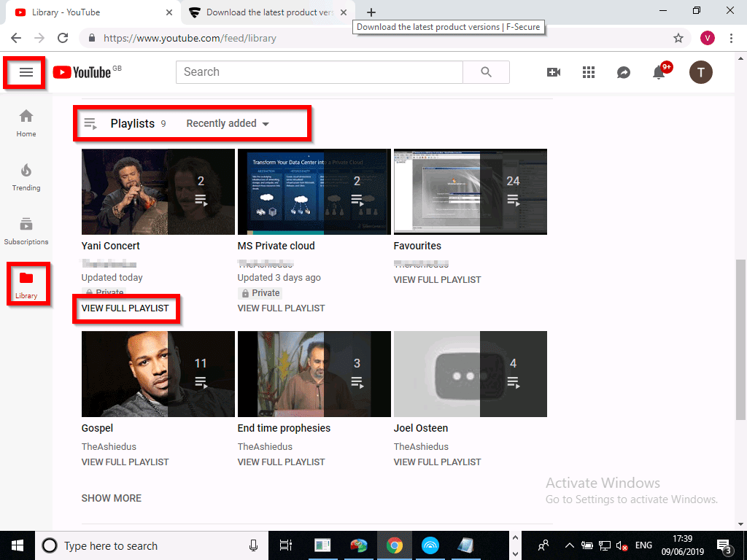Open MS Private cloud playlist thumbnail

pos(314,192)
